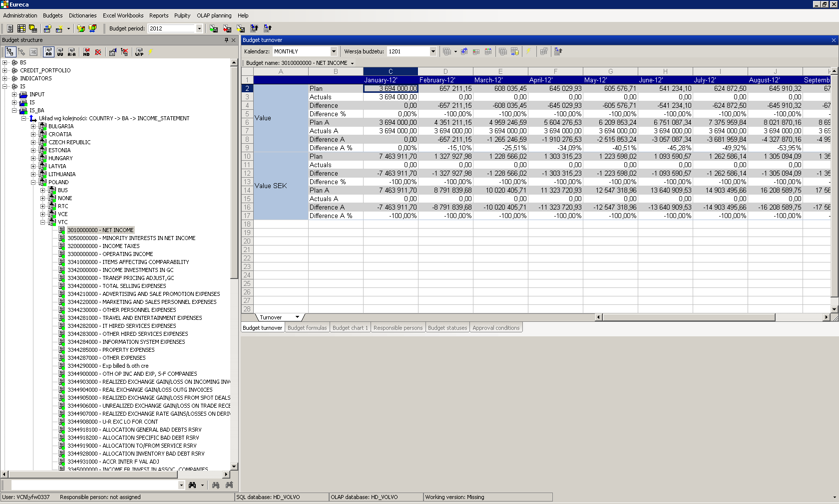Image resolution: width=839 pixels, height=504 pixels.
Task: Toggle the A>A display mode button
Action: point(72,52)
